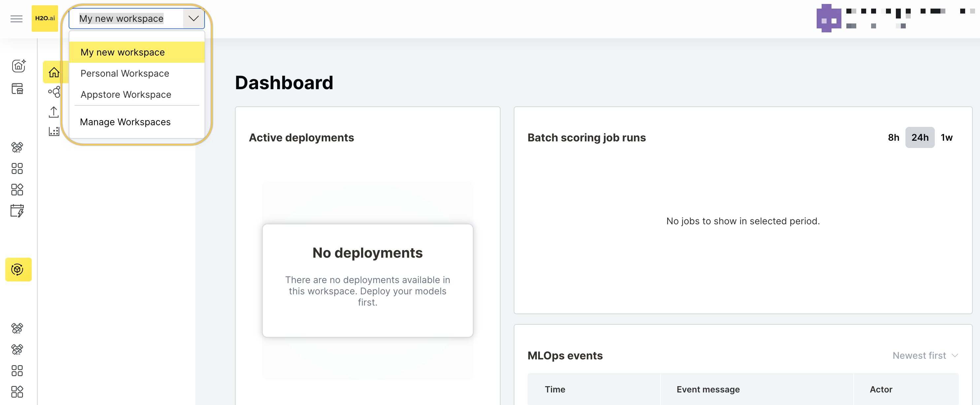Open the hamburger navigation menu
This screenshot has width=980, height=405.
point(16,19)
